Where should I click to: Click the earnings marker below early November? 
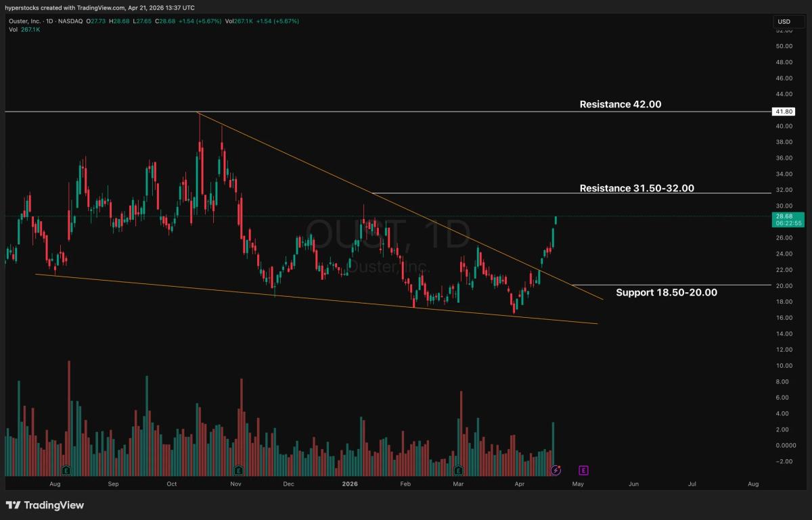pyautogui.click(x=238, y=470)
